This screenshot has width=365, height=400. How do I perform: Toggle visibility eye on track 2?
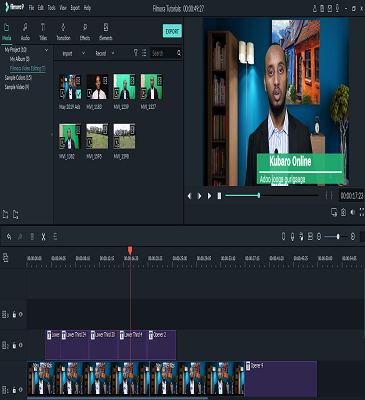(21, 345)
